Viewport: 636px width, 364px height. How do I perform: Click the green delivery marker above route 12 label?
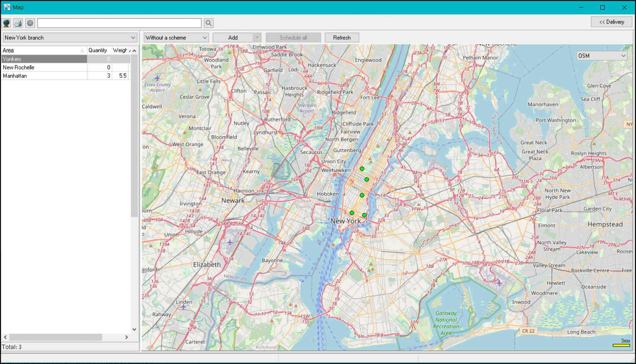[367, 180]
